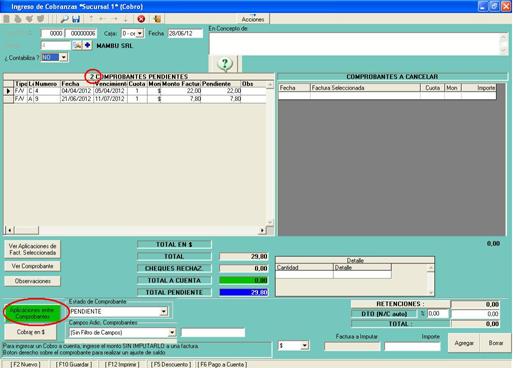
Task: Click the Agregar button
Action: (x=464, y=343)
